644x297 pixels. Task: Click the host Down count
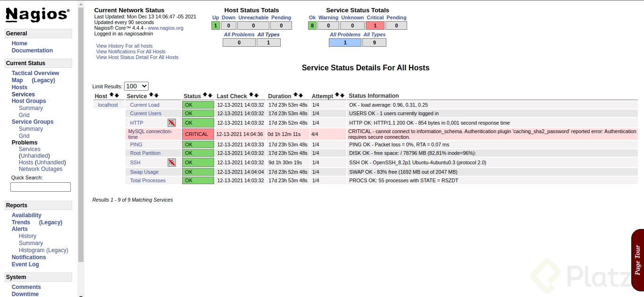pos(228,26)
